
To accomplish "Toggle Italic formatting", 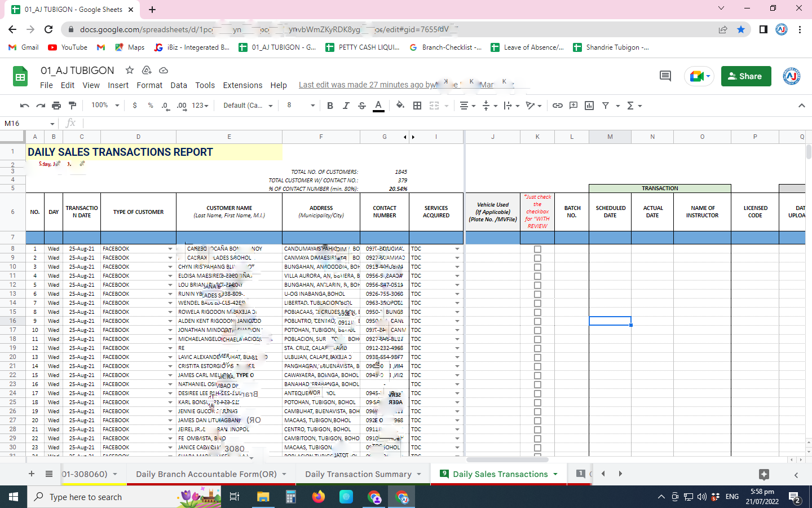I will pyautogui.click(x=346, y=106).
